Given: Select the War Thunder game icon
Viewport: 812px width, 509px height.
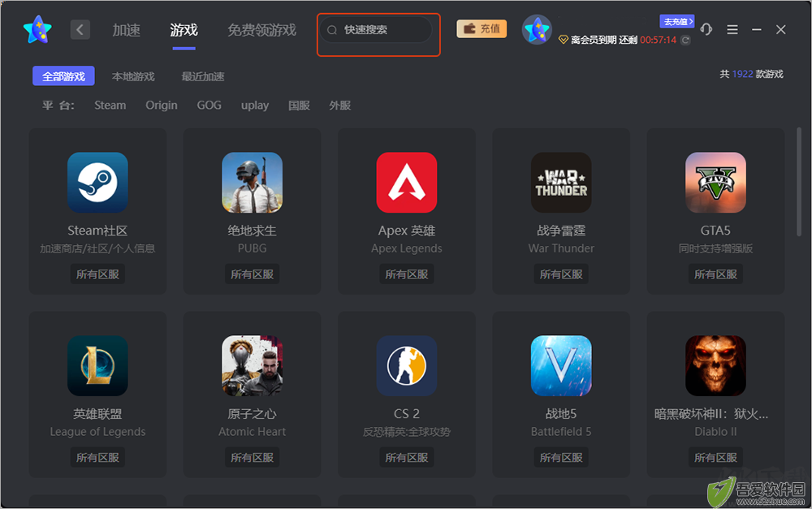Looking at the screenshot, I should (x=561, y=183).
